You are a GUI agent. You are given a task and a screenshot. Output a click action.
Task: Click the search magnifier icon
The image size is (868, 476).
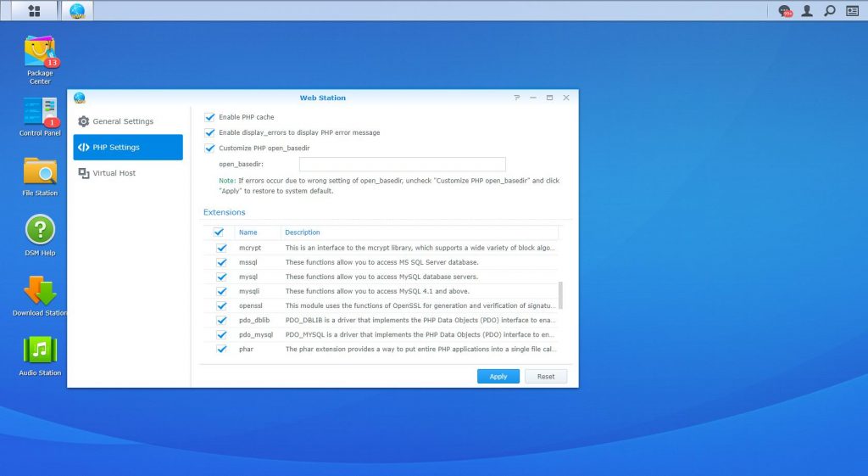(829, 10)
